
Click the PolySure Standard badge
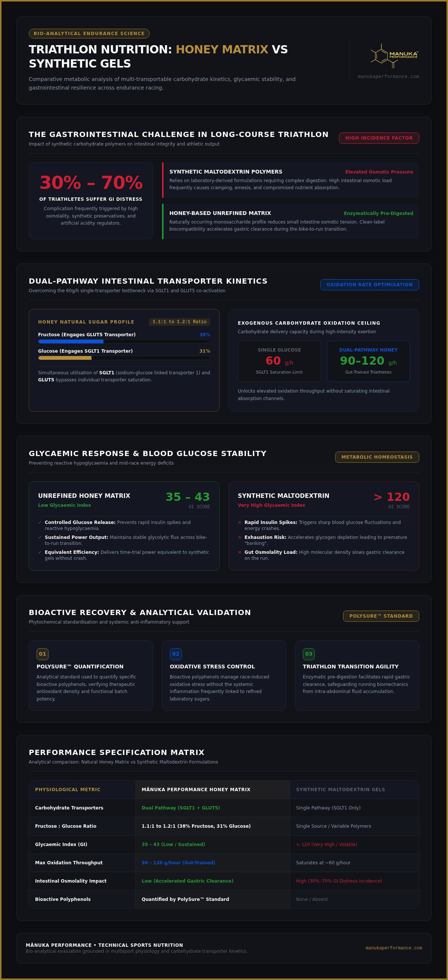tap(381, 616)
